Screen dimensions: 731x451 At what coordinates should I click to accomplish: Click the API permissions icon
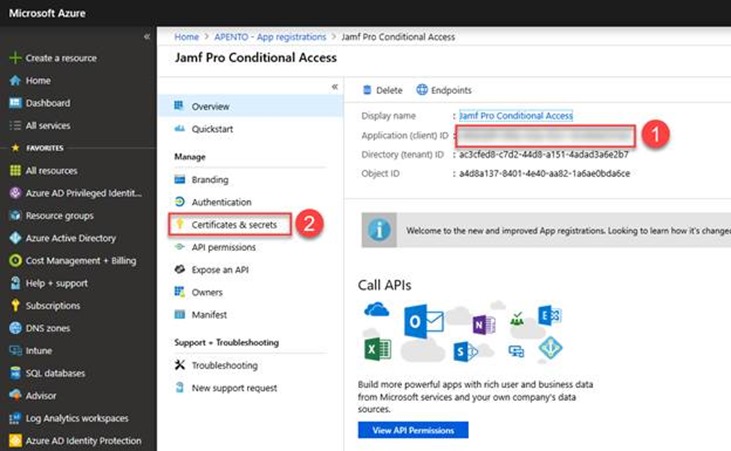tap(179, 247)
